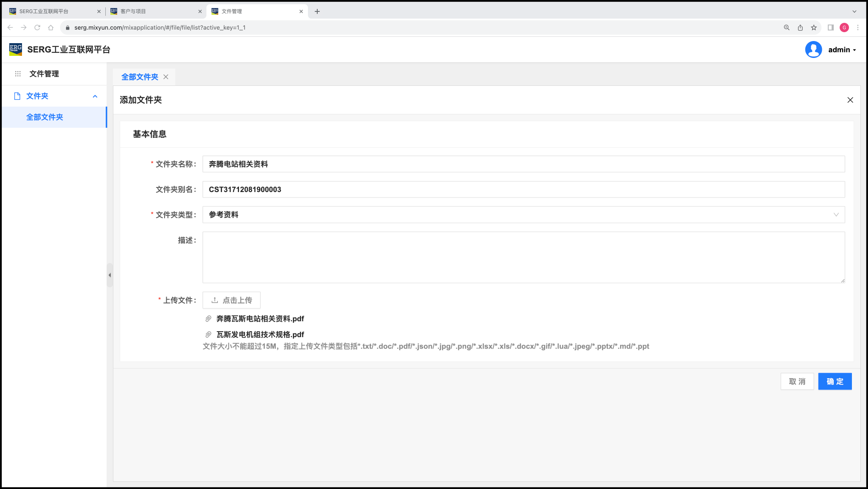Close the 全部文件夹 page tab
868x489 pixels.
166,77
